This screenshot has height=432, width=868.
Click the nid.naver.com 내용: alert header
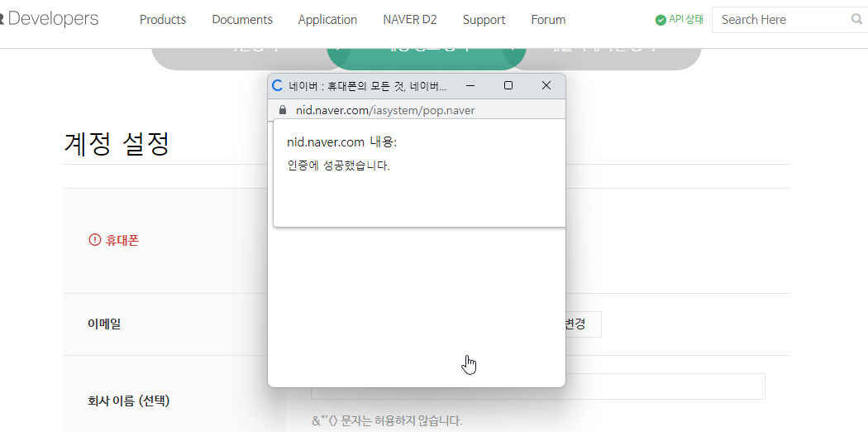342,142
